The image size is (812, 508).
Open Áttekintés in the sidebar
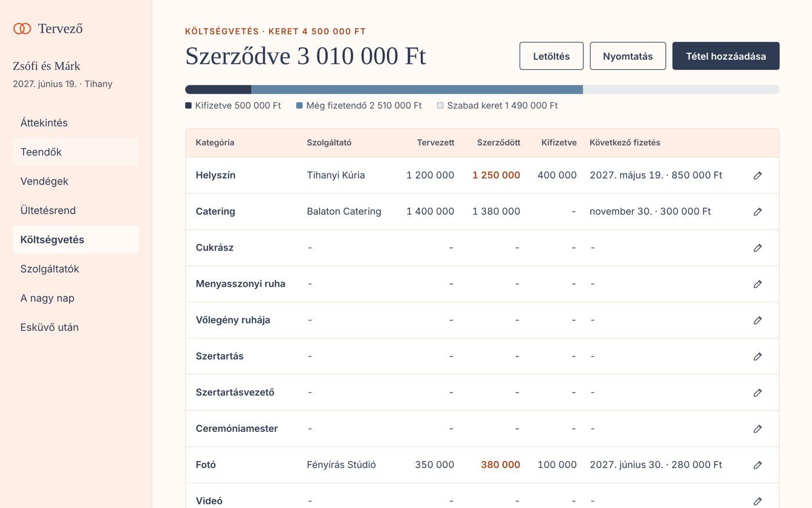click(x=75, y=123)
